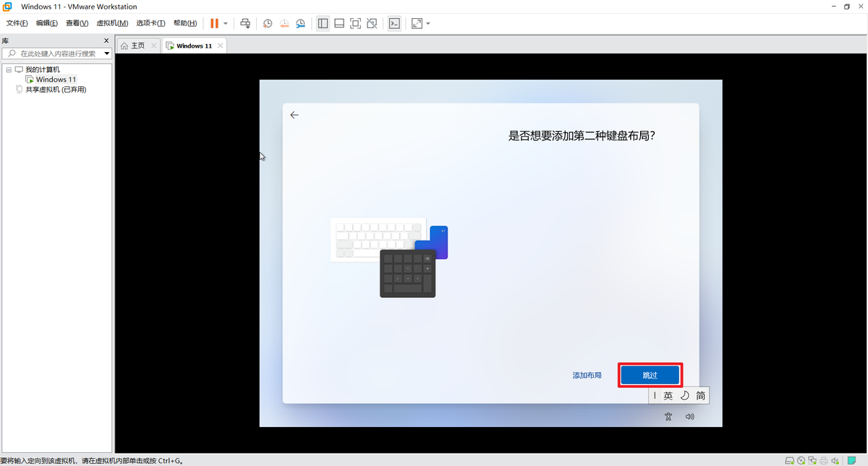Screen dimensions: 868x466
Task: Click the volume icon in setup screen
Action: click(x=689, y=417)
